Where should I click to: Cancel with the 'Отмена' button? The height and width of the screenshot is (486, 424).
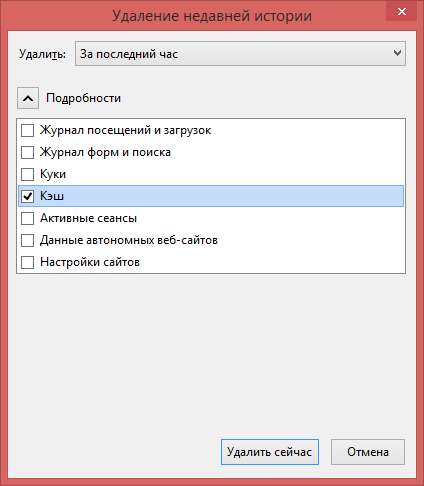tap(368, 452)
